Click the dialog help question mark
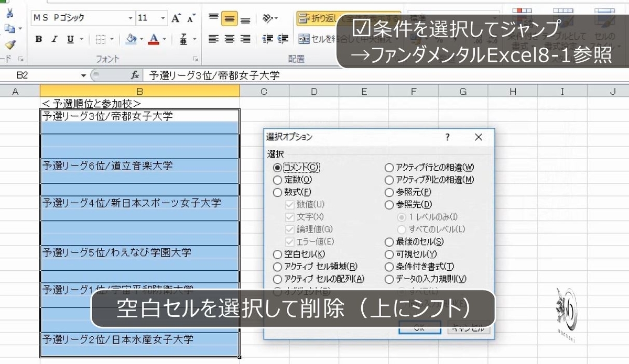 tap(447, 137)
